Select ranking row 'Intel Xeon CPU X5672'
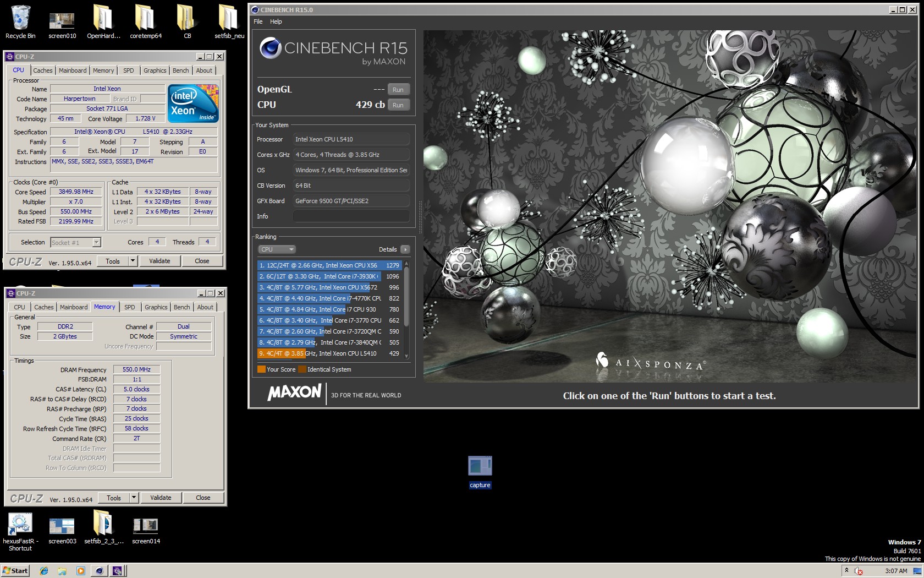Viewport: 924px width, 578px height. click(329, 287)
